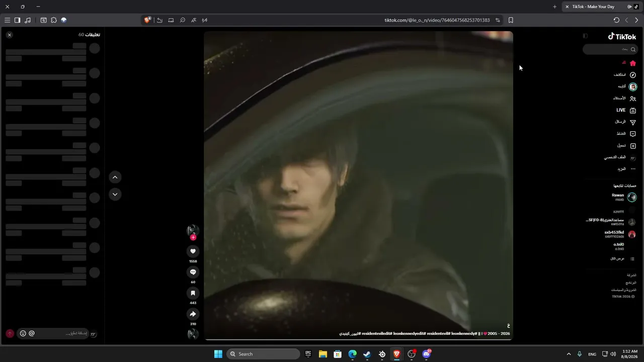
Task: Share the video using the arrow icon
Action: pyautogui.click(x=193, y=314)
